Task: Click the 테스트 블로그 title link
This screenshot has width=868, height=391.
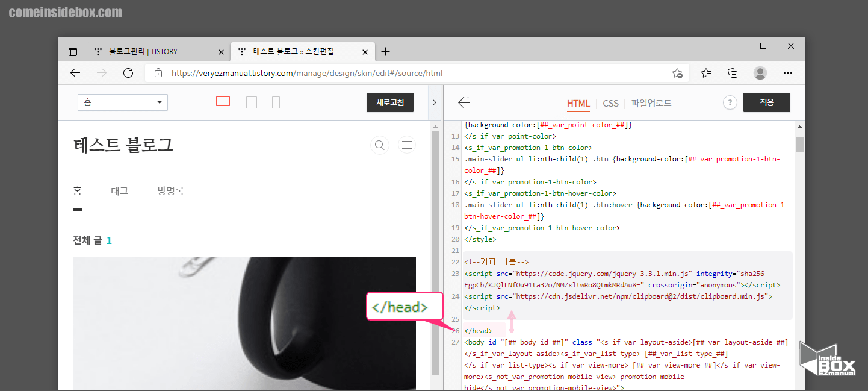Action: pos(123,145)
